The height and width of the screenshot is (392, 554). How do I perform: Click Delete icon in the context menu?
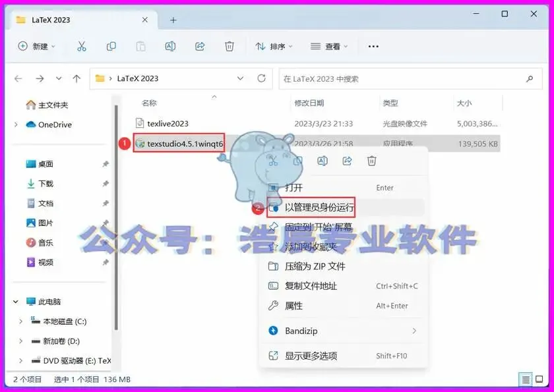[x=372, y=161]
